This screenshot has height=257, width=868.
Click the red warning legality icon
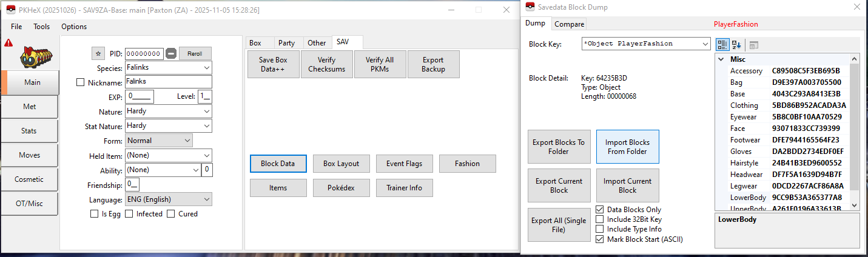coord(8,43)
